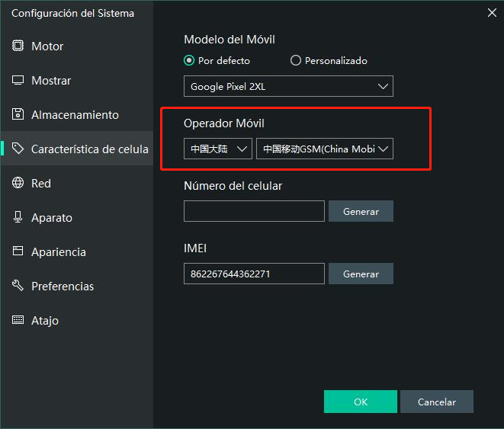The width and height of the screenshot is (504, 429).
Task: Go to the Almacenamiento section
Action: [77, 114]
